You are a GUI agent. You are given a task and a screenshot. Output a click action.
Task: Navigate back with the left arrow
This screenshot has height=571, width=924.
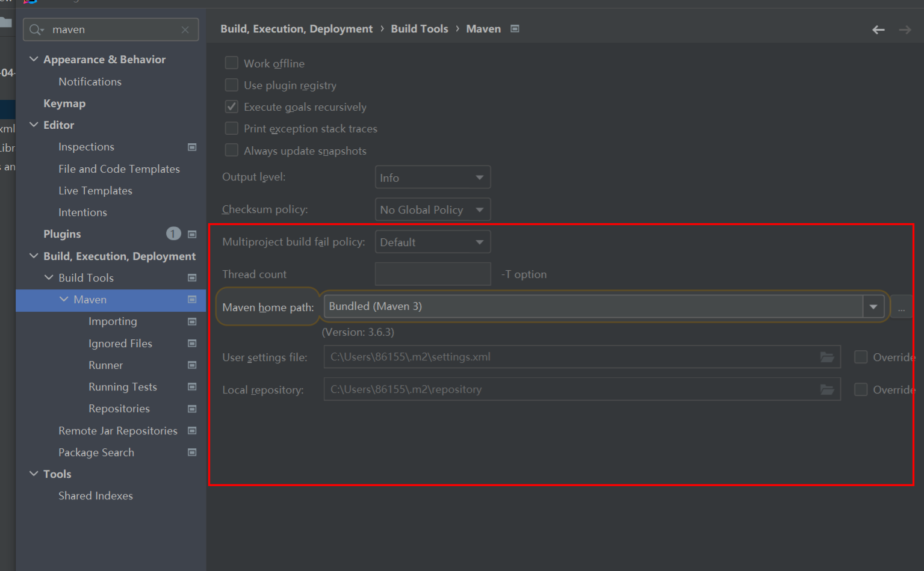[x=878, y=29]
